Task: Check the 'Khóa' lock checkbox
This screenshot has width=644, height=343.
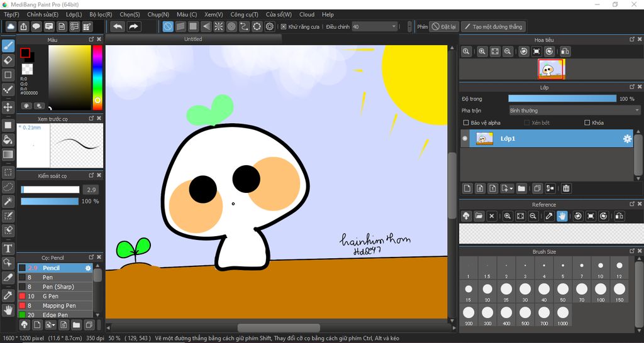Action: (x=587, y=123)
